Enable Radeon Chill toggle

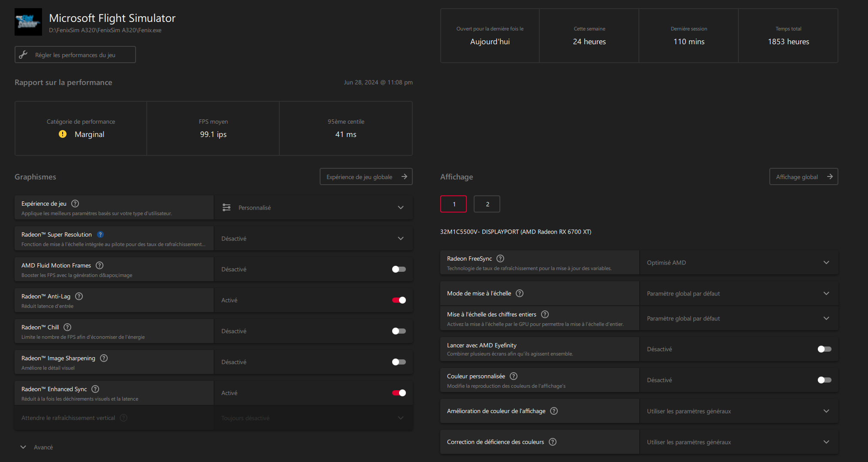pyautogui.click(x=399, y=331)
